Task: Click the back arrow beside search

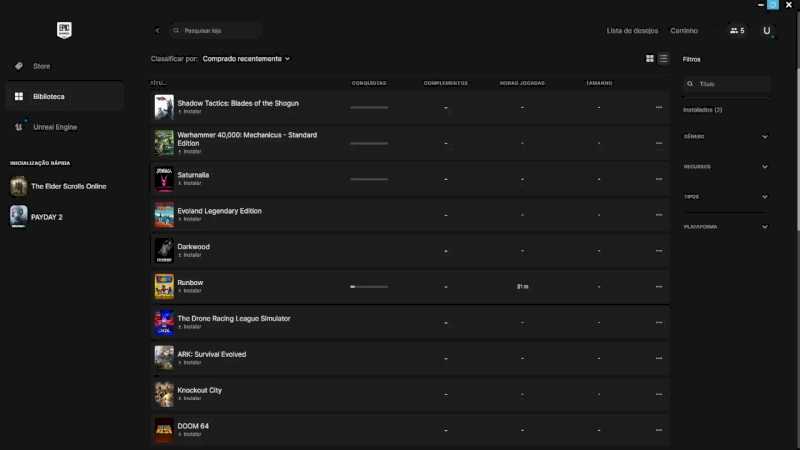Action: click(157, 31)
